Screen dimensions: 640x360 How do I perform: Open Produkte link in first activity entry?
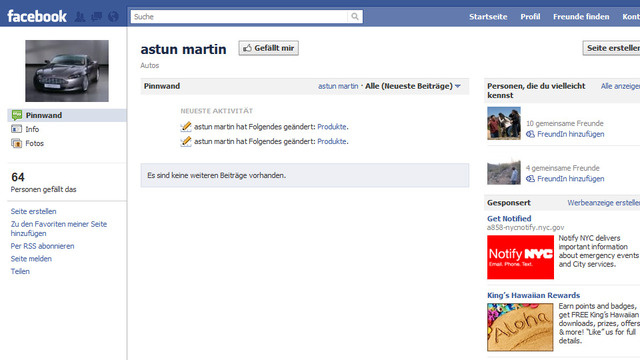coord(332,127)
